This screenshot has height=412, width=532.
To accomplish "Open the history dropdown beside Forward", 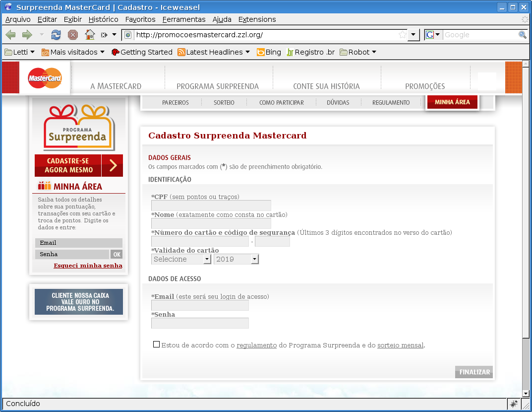I will click(x=42, y=35).
